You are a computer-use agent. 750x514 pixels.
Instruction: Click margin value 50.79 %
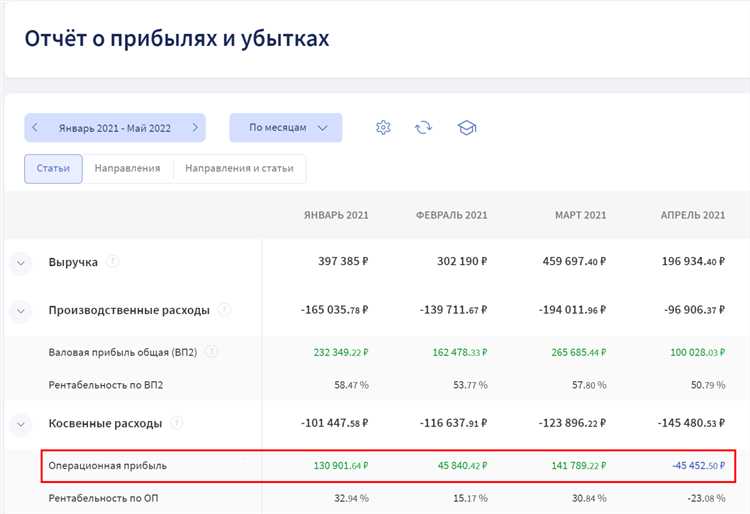click(x=708, y=385)
